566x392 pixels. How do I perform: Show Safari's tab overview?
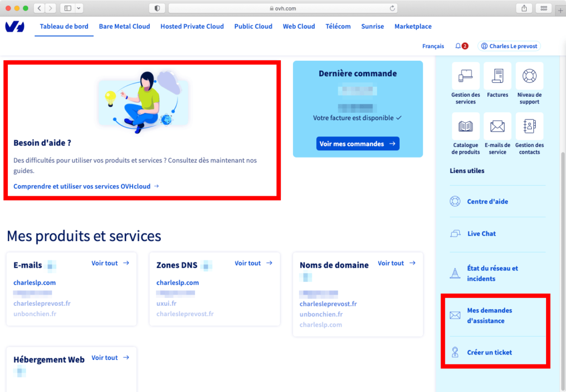coord(544,8)
